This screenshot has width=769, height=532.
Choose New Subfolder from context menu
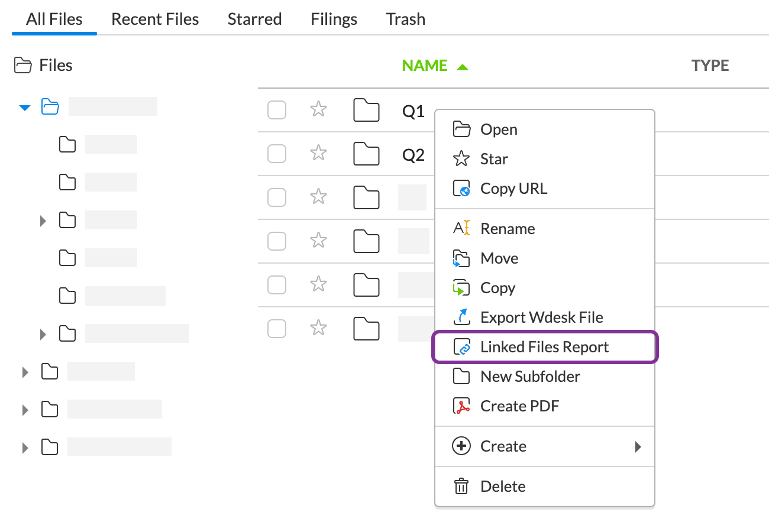pos(530,377)
